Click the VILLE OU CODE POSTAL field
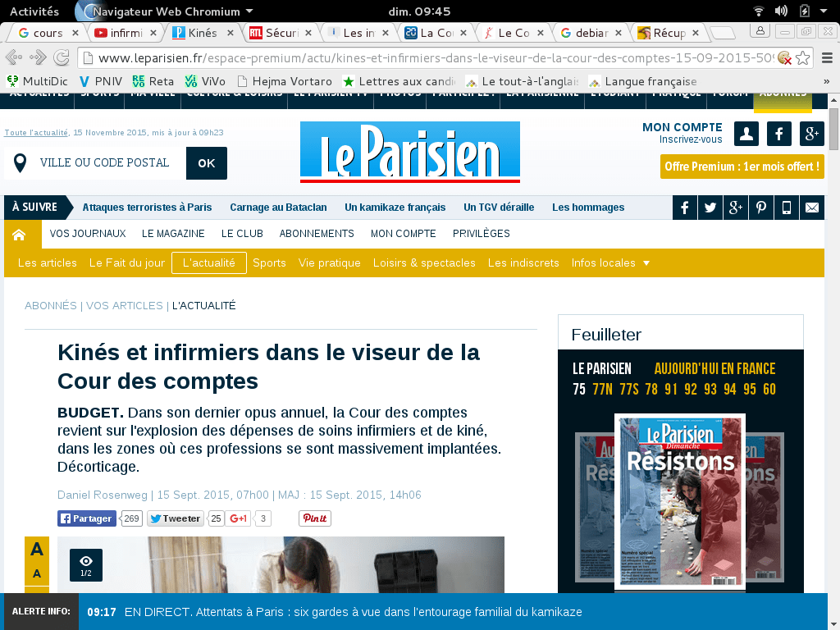This screenshot has height=630, width=840. click(104, 163)
